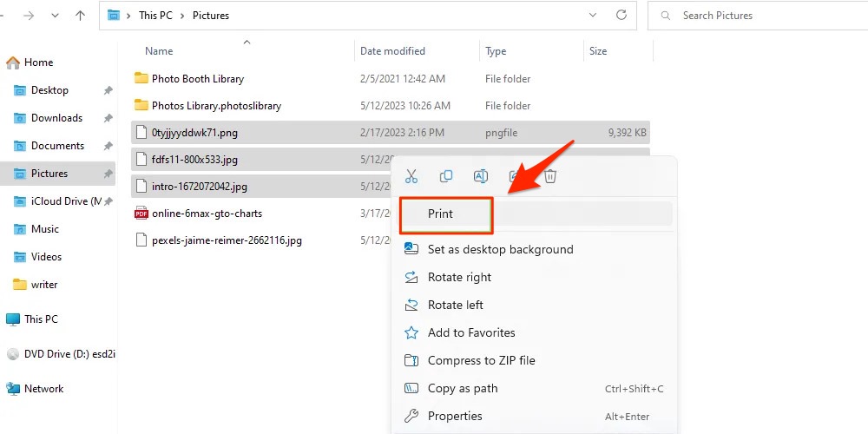The image size is (868, 434).
Task: Click the Refresh icon beside the address bar
Action: coord(621,15)
